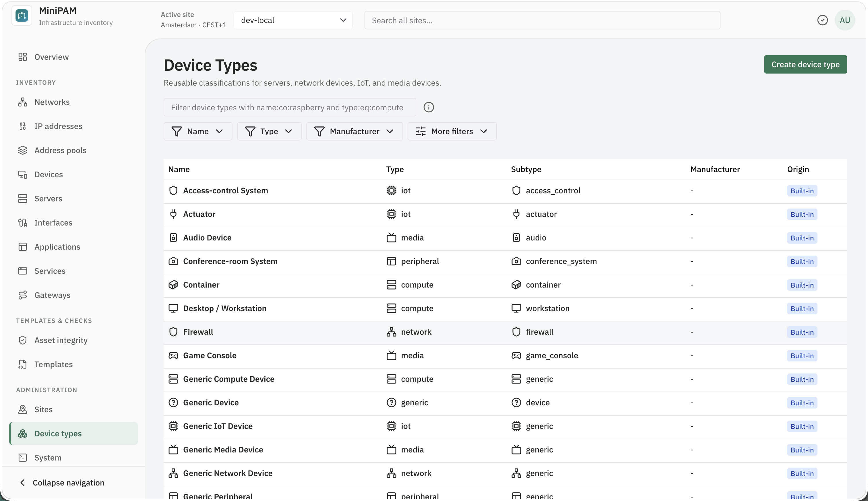Select the Device types sidebar item
The width and height of the screenshot is (868, 501).
click(73, 433)
